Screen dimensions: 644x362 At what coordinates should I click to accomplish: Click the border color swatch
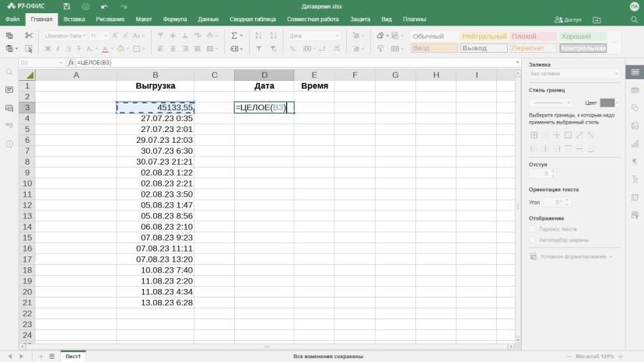(x=607, y=103)
